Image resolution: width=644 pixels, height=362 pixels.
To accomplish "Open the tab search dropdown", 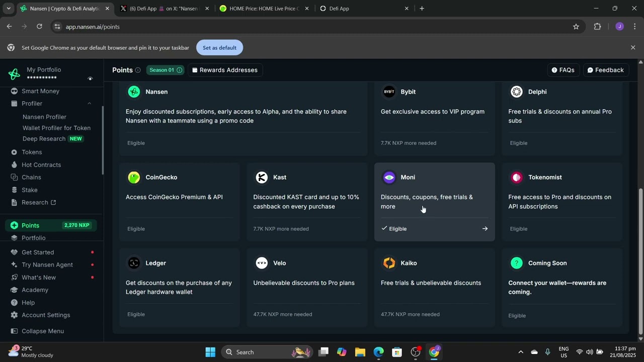I will tap(9, 9).
